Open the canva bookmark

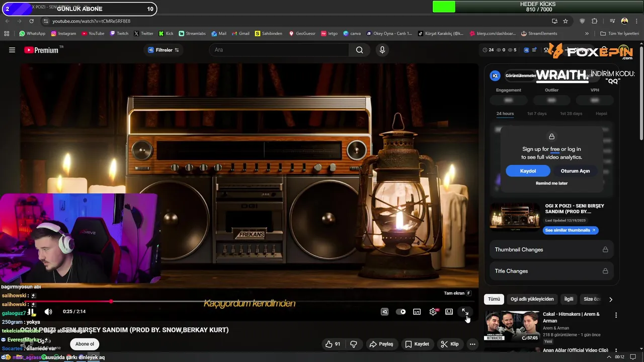pos(352,34)
